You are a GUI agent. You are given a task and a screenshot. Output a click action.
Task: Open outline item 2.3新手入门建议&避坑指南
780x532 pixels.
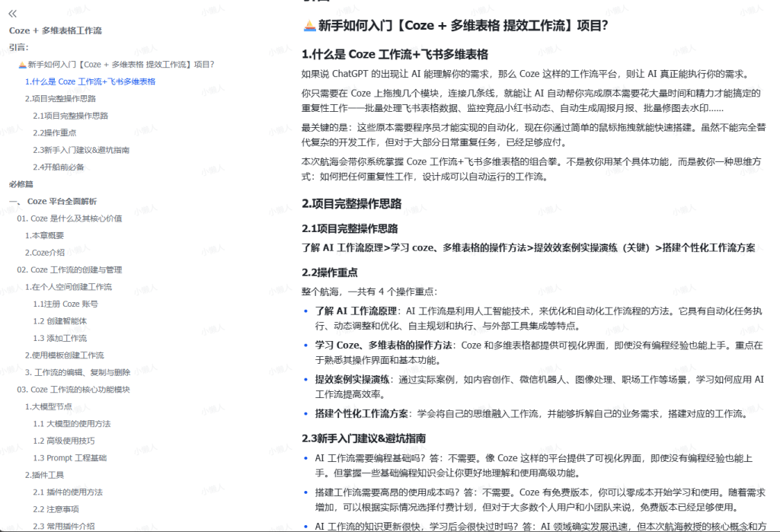click(x=81, y=150)
